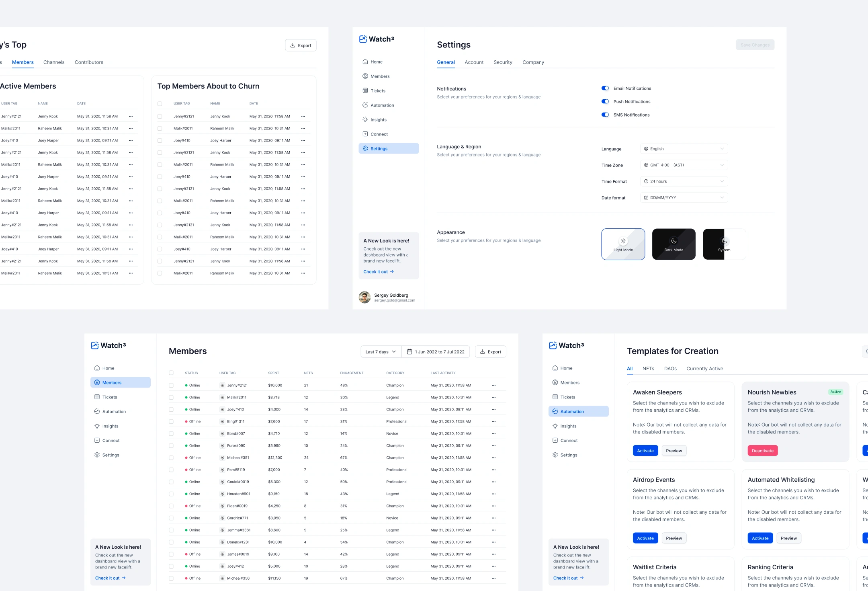Click Sergey Goldberg profile avatar
This screenshot has width=868, height=591.
click(x=364, y=298)
